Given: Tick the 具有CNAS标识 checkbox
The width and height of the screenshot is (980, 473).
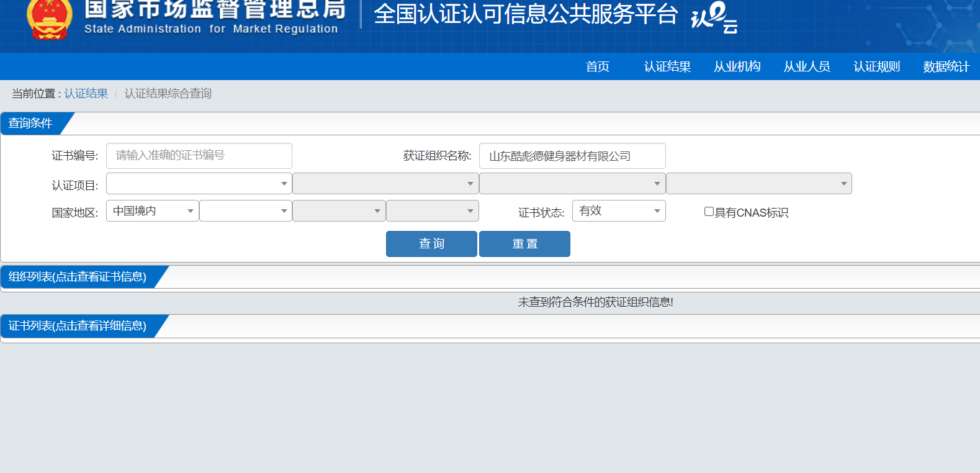Looking at the screenshot, I should click(x=709, y=212).
